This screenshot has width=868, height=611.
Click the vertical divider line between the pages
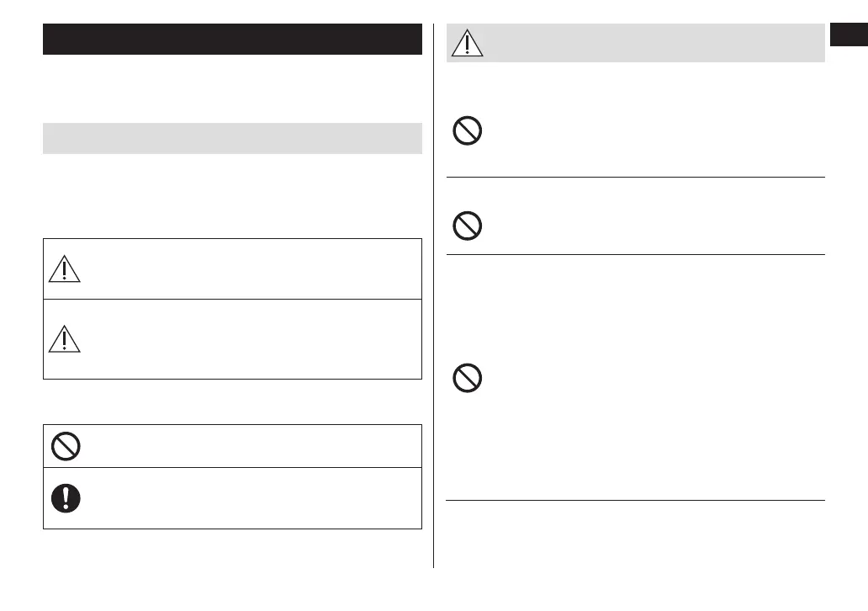434,295
